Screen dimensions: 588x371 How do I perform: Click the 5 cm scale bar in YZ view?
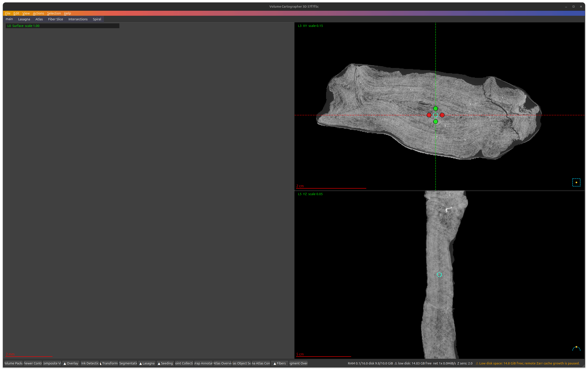point(324,355)
